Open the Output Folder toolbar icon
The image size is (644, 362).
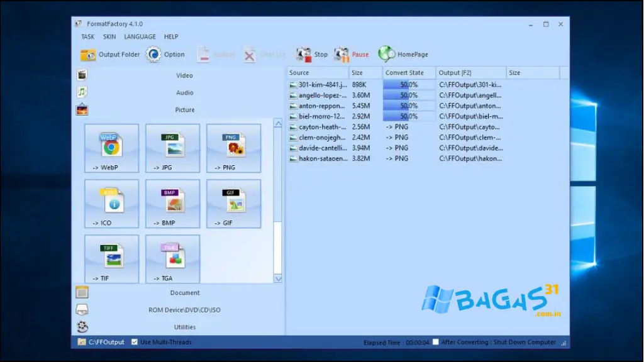(88, 55)
